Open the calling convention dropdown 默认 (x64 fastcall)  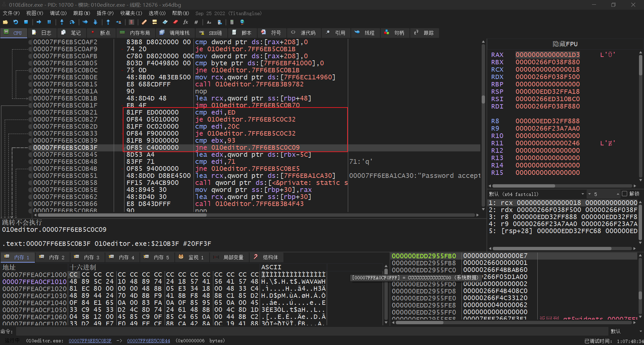537,194
